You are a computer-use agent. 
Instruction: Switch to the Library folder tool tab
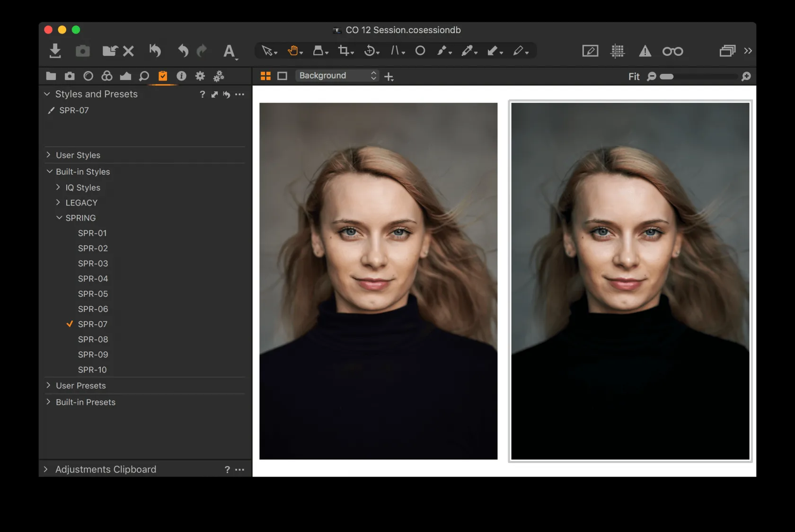click(x=51, y=76)
